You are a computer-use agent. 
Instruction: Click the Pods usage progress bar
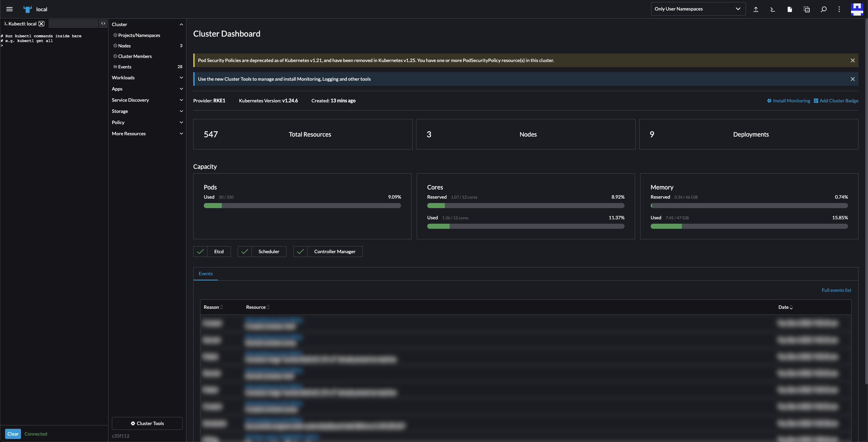click(302, 205)
